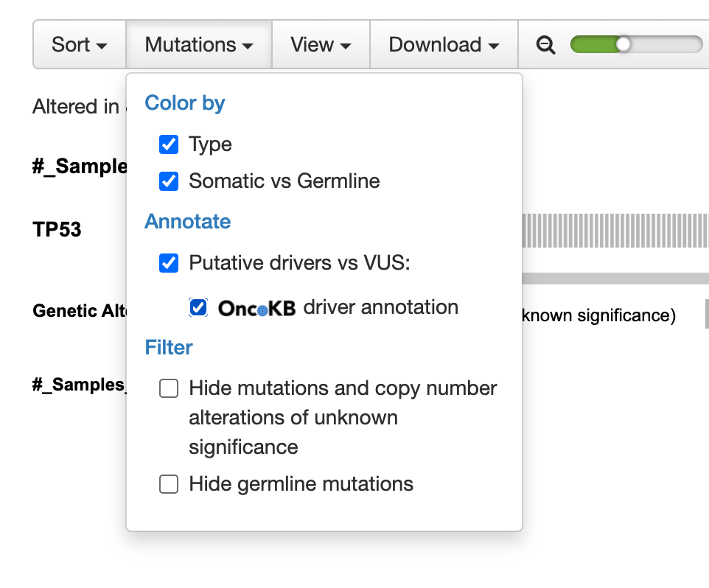
Task: Check Hide germline mutations
Action: pyautogui.click(x=169, y=484)
